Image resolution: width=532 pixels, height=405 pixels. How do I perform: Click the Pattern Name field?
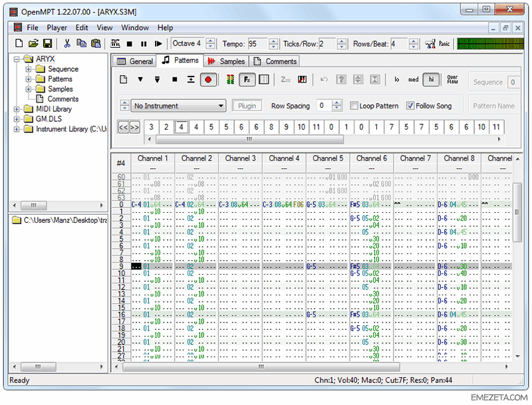click(494, 106)
